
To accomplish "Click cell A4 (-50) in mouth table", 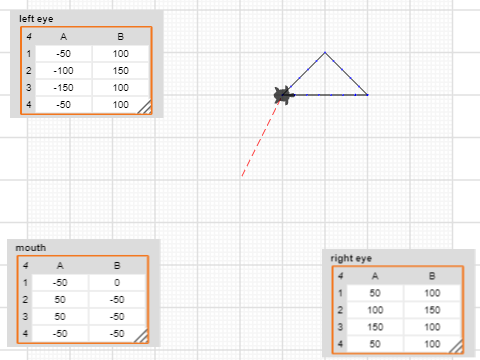I will click(60, 334).
